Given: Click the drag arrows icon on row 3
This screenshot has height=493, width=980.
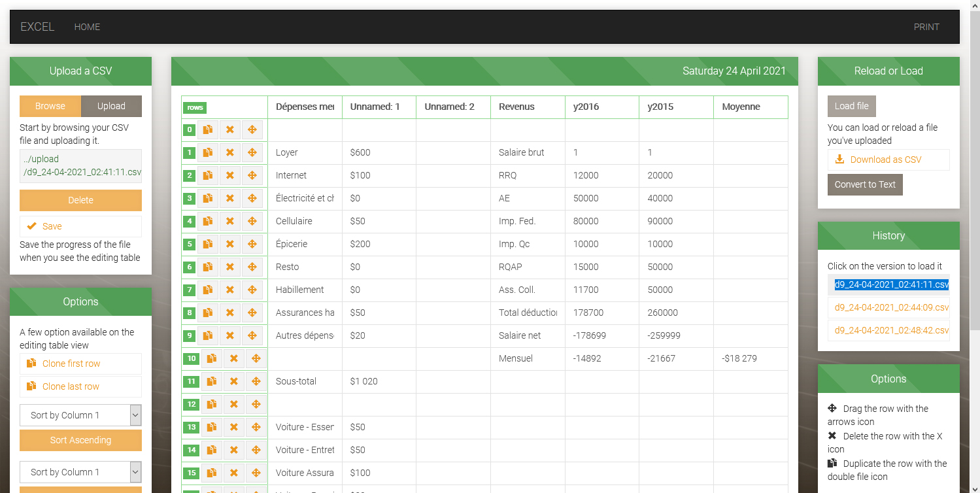Looking at the screenshot, I should click(x=252, y=199).
